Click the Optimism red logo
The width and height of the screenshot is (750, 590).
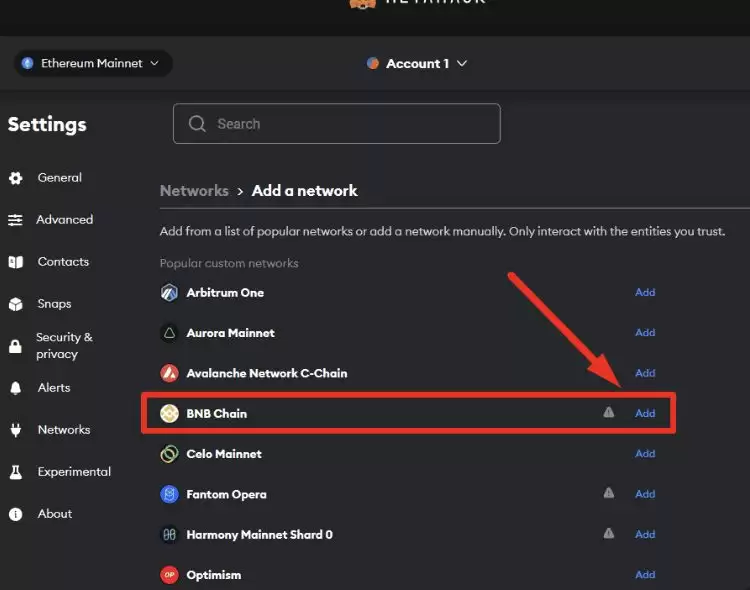tap(169, 575)
